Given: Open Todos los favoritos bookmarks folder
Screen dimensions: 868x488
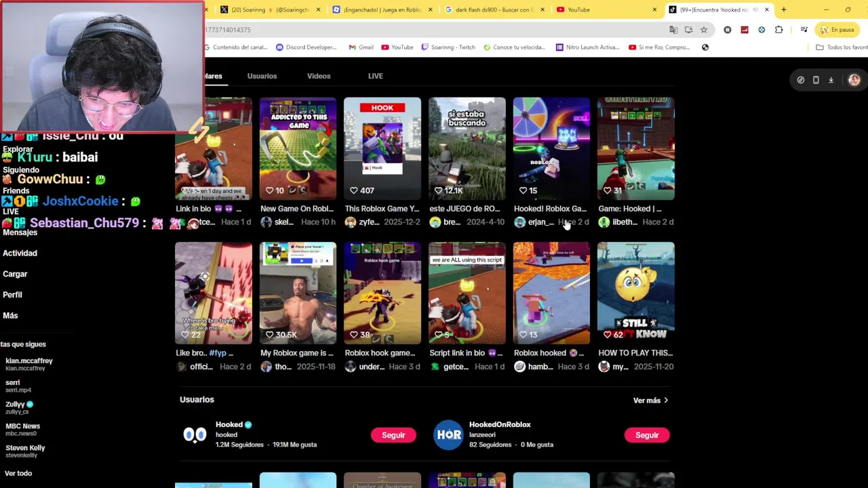Looking at the screenshot, I should [x=841, y=47].
